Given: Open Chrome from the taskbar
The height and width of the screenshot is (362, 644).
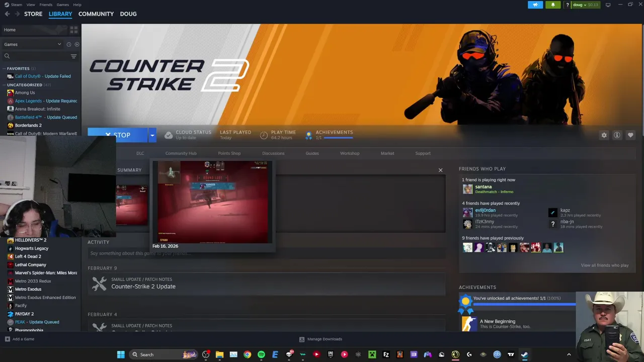Looking at the screenshot, I should [248, 354].
